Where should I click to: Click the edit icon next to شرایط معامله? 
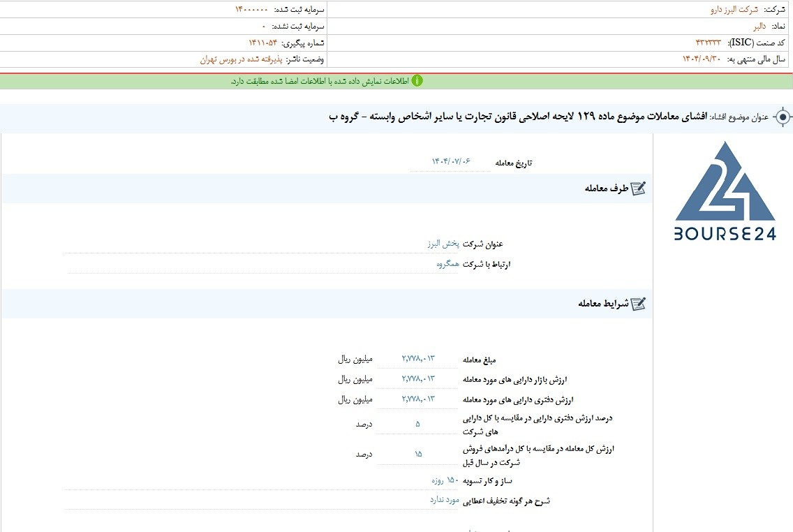638,304
